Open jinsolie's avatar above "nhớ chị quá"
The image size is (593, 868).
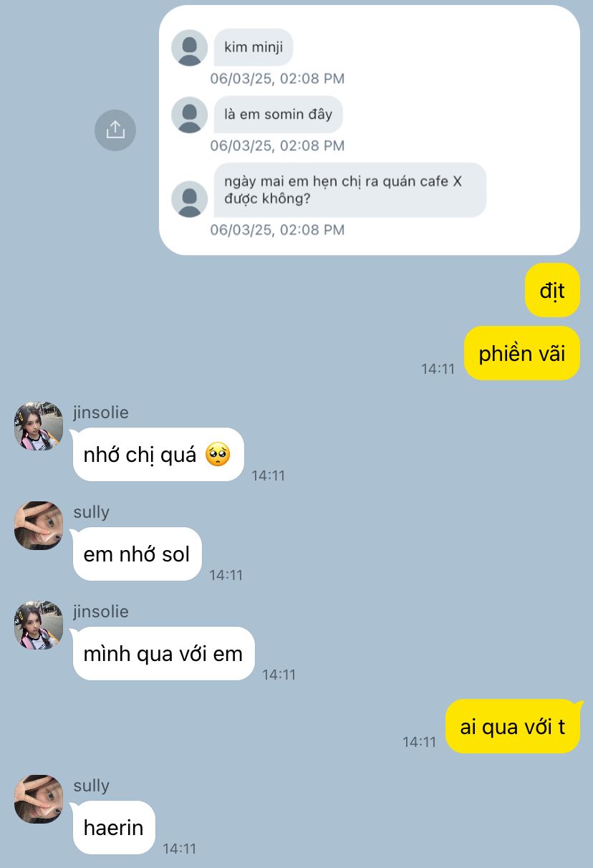click(x=39, y=426)
